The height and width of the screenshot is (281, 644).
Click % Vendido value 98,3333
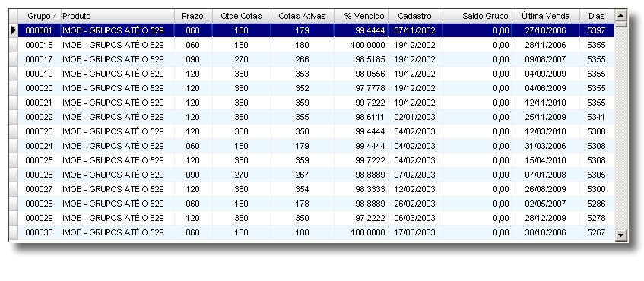tap(370, 189)
